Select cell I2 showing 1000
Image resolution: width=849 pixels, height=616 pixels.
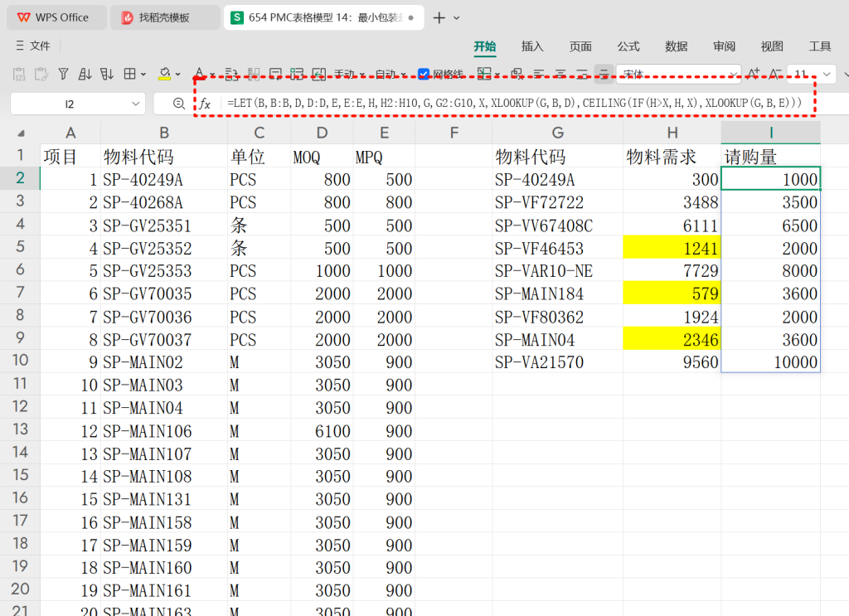click(x=770, y=178)
